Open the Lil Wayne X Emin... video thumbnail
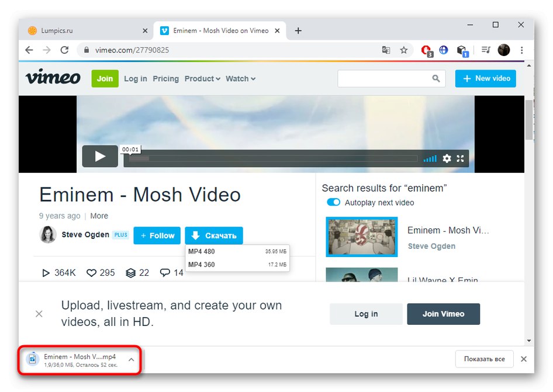 [362, 274]
